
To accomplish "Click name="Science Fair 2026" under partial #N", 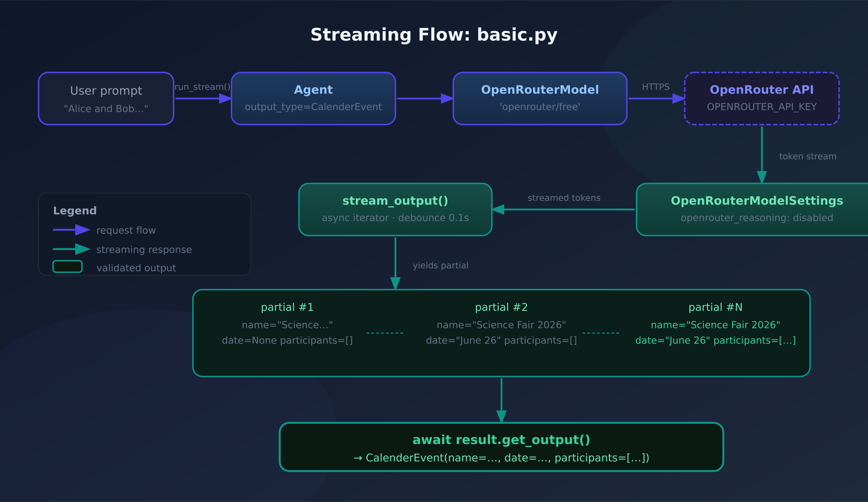I will (x=716, y=325).
